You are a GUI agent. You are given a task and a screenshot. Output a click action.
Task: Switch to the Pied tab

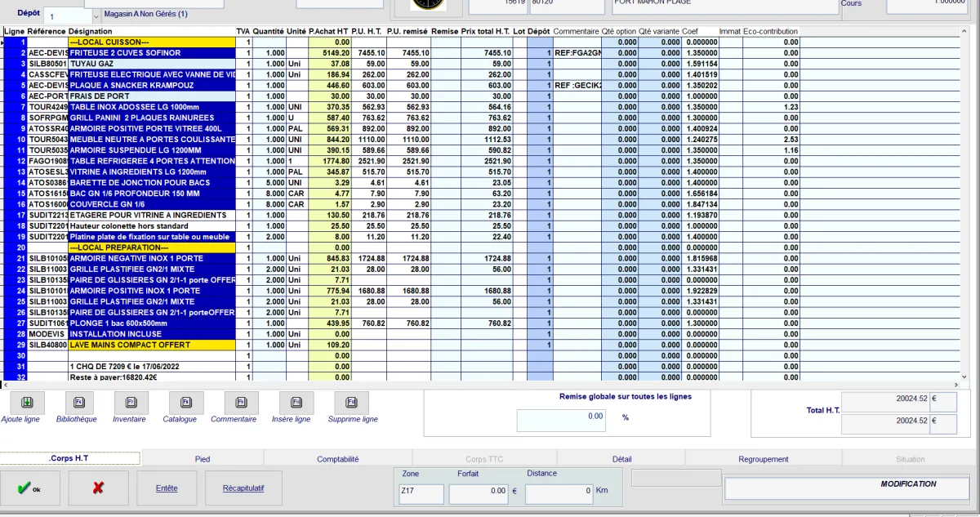(x=203, y=459)
